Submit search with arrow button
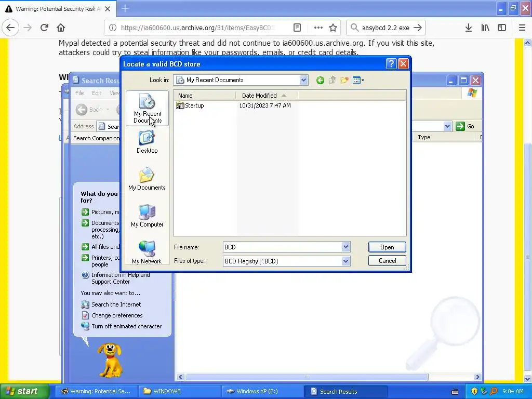This screenshot has width=532, height=399. click(x=418, y=28)
